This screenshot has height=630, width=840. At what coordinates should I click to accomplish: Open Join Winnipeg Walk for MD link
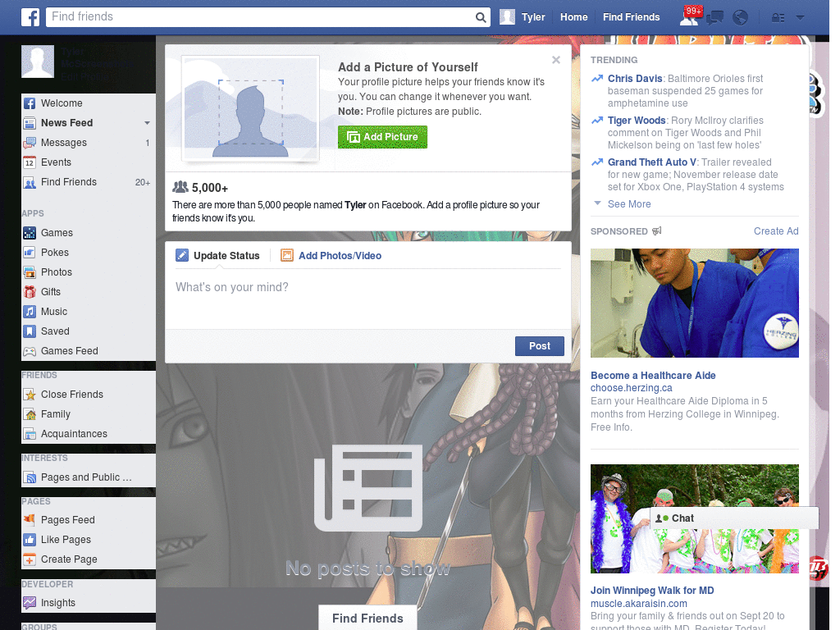(652, 591)
